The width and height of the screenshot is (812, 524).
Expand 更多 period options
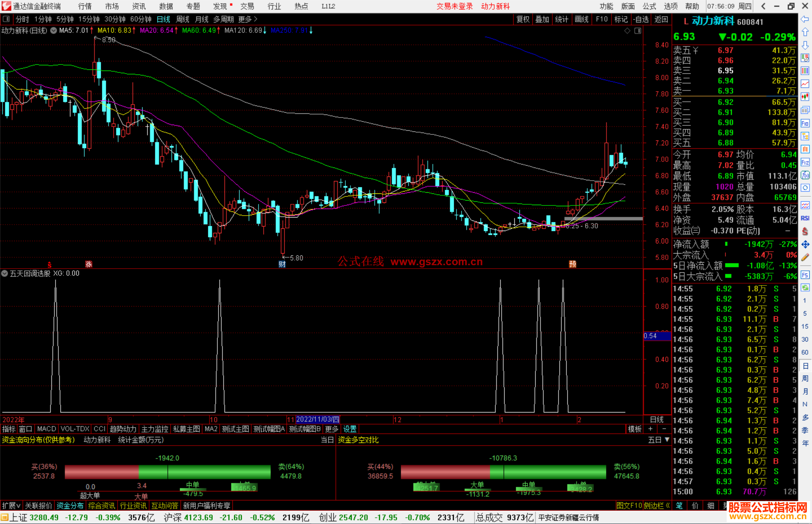pos(248,19)
